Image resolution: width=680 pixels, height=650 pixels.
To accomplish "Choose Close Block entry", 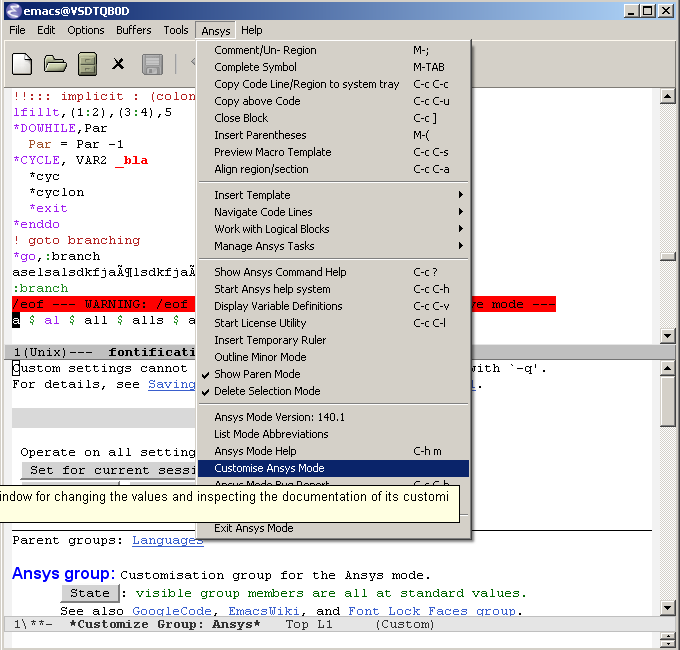I will [x=333, y=118].
